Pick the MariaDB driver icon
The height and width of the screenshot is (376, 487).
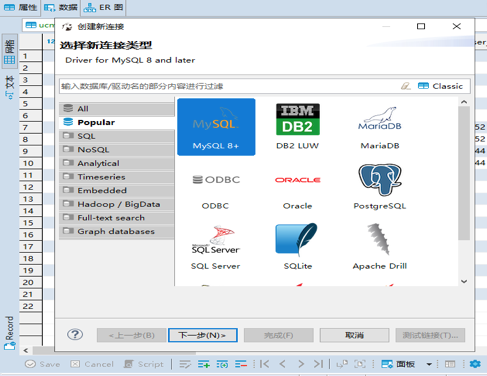coord(380,127)
